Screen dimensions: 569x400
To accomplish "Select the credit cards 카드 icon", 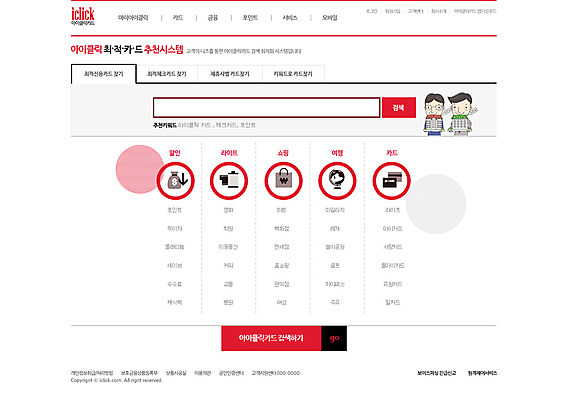I will (x=392, y=181).
